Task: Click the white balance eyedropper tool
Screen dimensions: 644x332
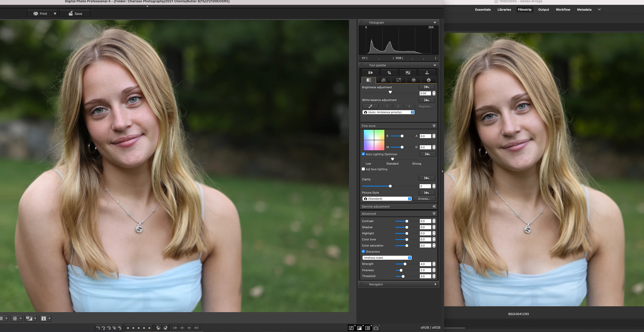Action: (370, 106)
